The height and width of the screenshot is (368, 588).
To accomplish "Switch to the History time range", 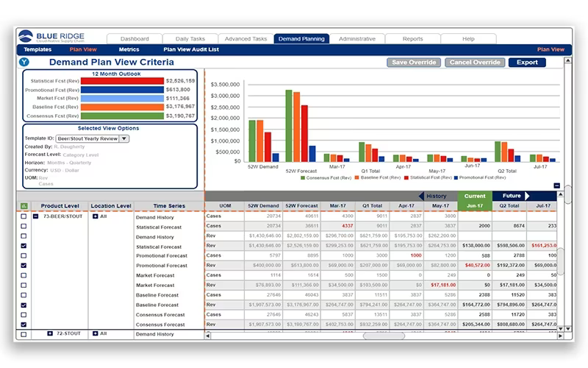I will click(436, 196).
